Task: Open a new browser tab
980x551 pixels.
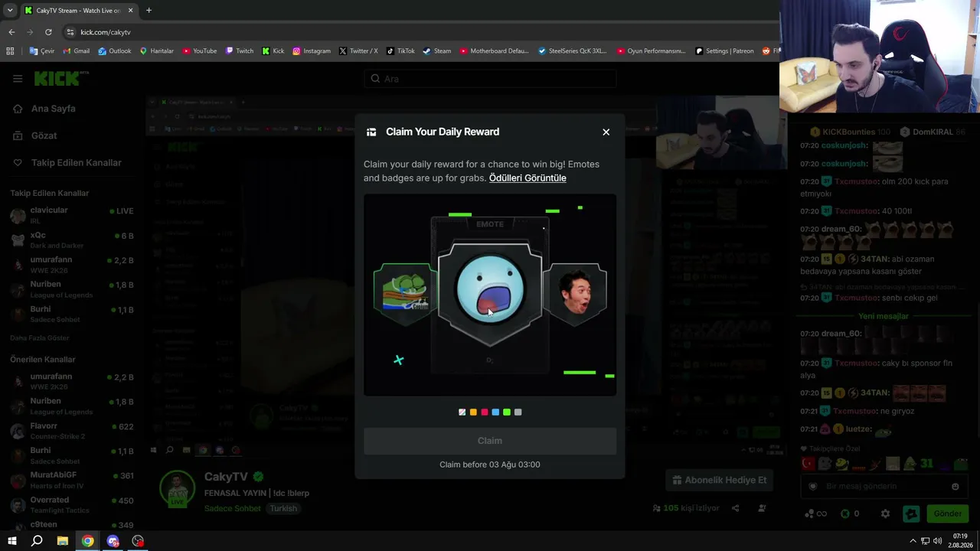Action: [x=149, y=11]
